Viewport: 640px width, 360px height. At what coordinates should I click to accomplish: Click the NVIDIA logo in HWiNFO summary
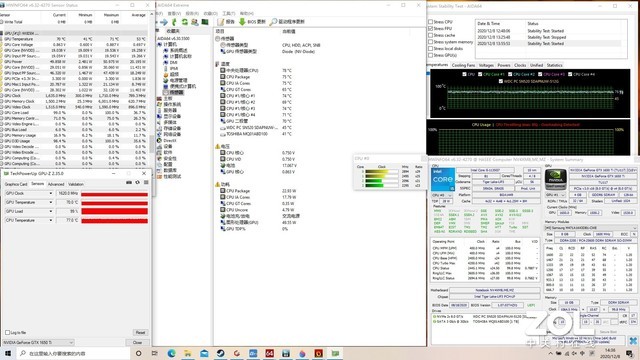556,180
